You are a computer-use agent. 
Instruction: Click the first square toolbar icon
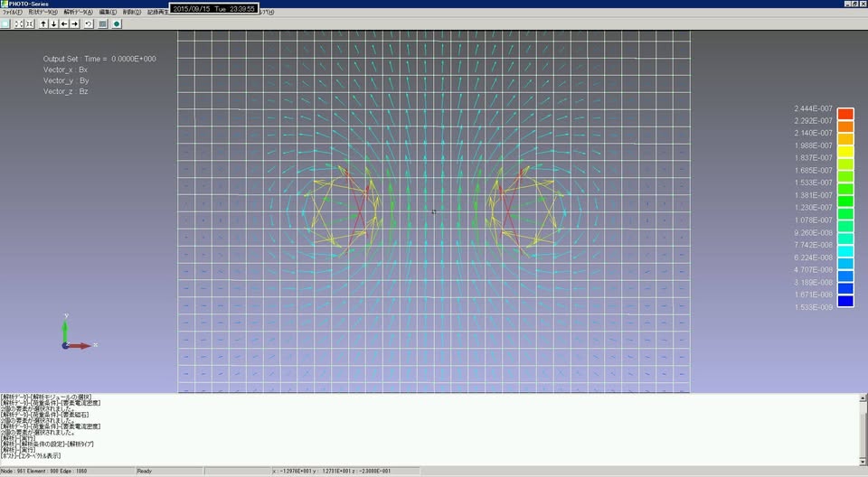[5, 23]
